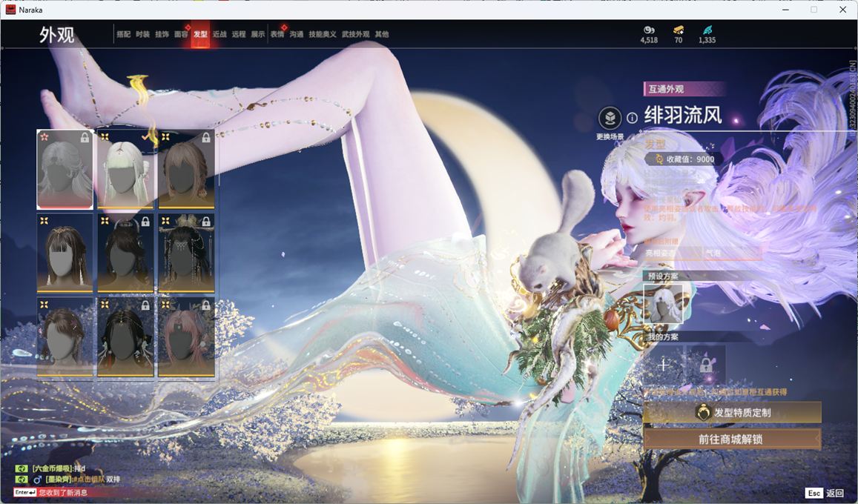Open the 近战 tab
This screenshot has width=858, height=504.
(x=220, y=34)
